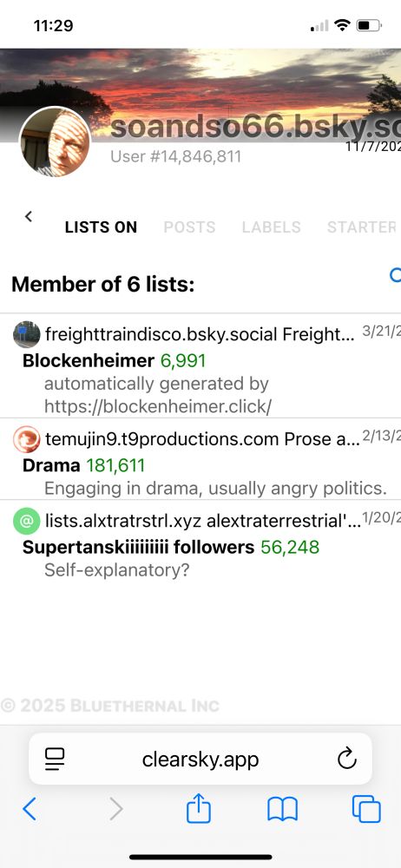The height and width of the screenshot is (868, 401).
Task: Open the Blockenheimer list link
Action: point(88,361)
